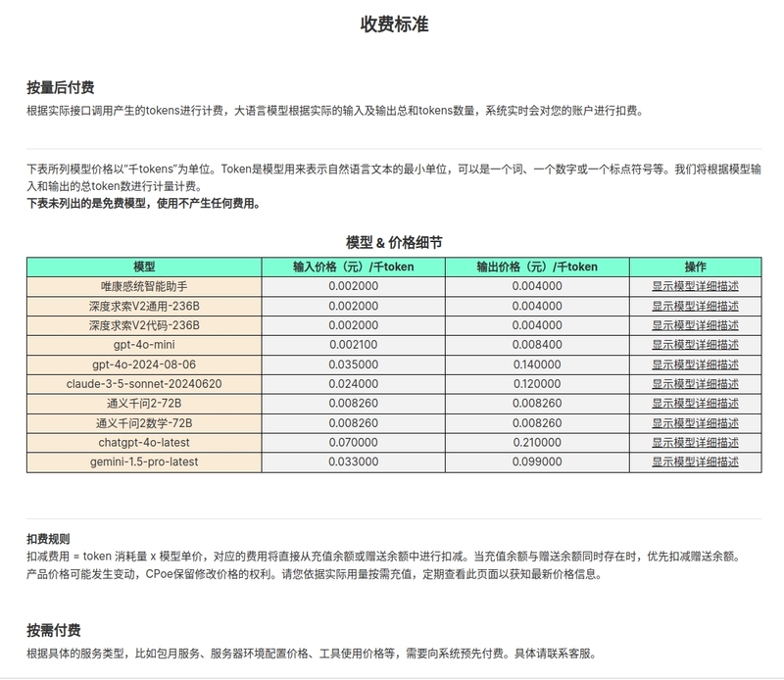Open details link in gpt-4o-2024-08-06 row
The image size is (784, 680).
pyautogui.click(x=695, y=364)
